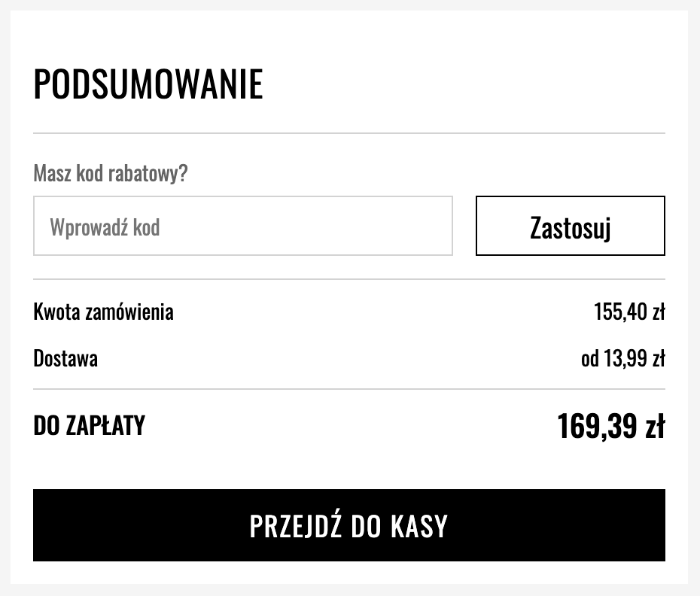Click the PRZEJDŹ DO KASY checkout button
The image size is (700, 596).
348,525
